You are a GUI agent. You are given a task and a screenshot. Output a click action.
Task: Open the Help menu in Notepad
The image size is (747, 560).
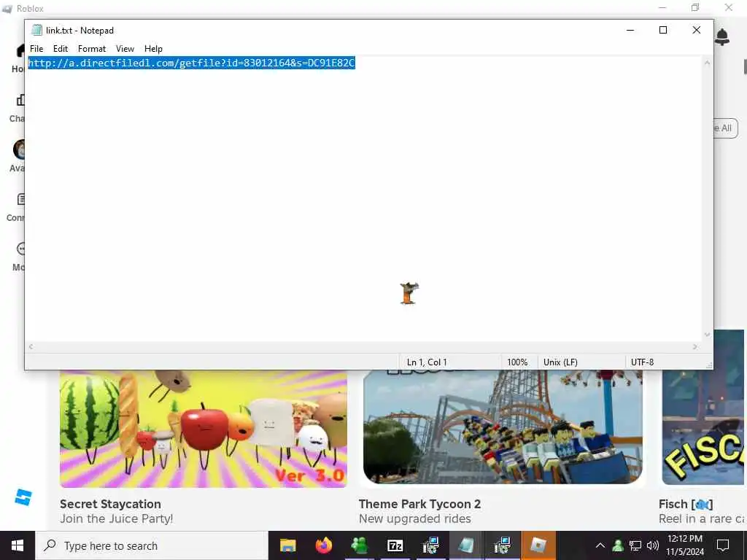coord(153,49)
